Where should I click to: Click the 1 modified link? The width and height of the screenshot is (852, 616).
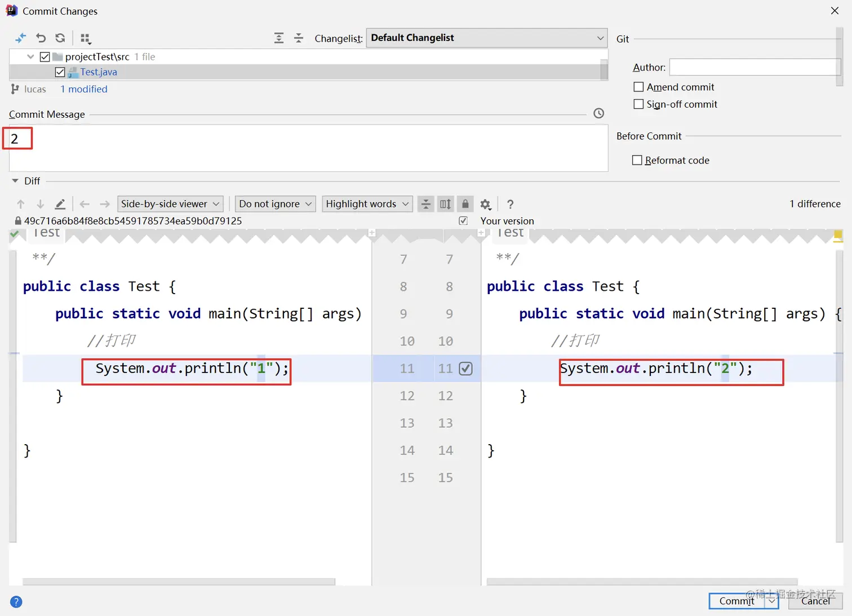84,89
